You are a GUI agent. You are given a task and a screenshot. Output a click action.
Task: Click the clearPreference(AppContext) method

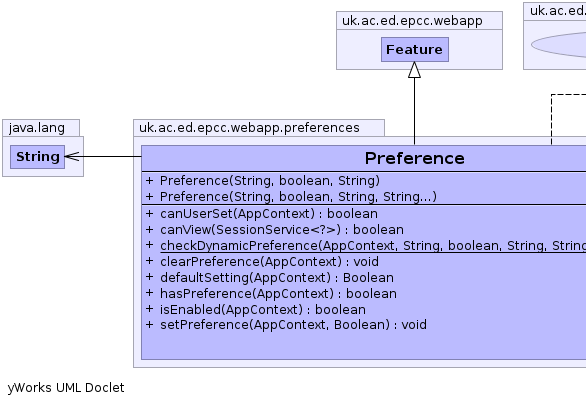[269, 262]
